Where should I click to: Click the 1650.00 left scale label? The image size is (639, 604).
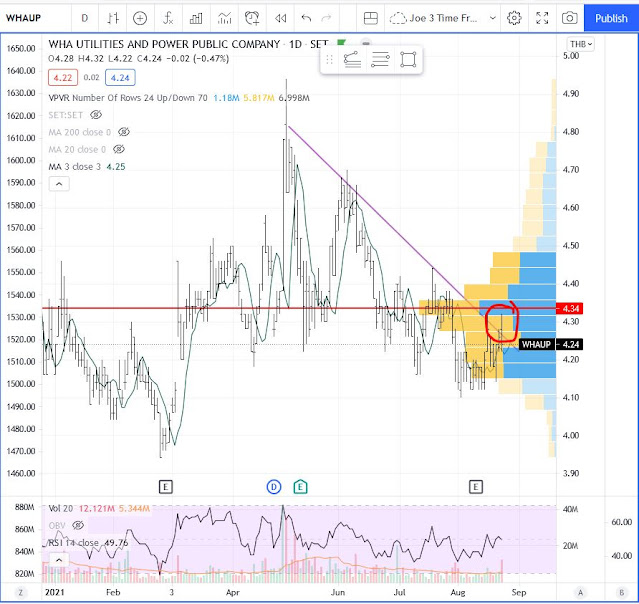tap(21, 48)
